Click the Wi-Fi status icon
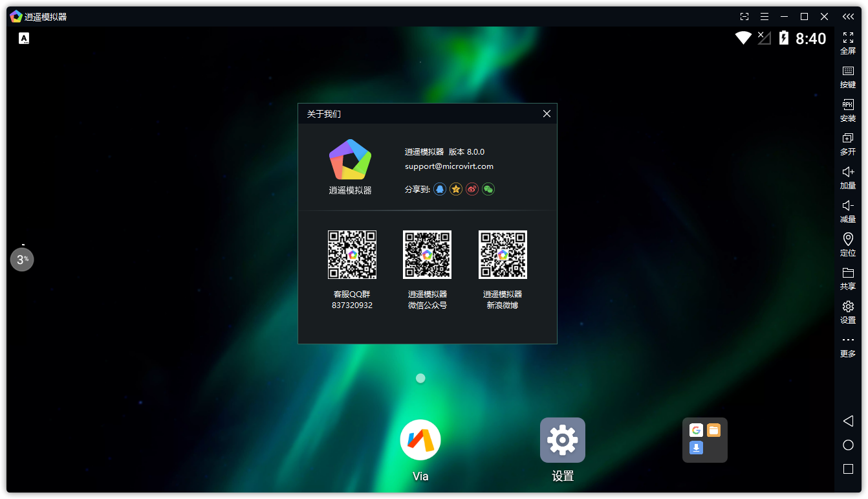868x499 pixels. (x=743, y=38)
